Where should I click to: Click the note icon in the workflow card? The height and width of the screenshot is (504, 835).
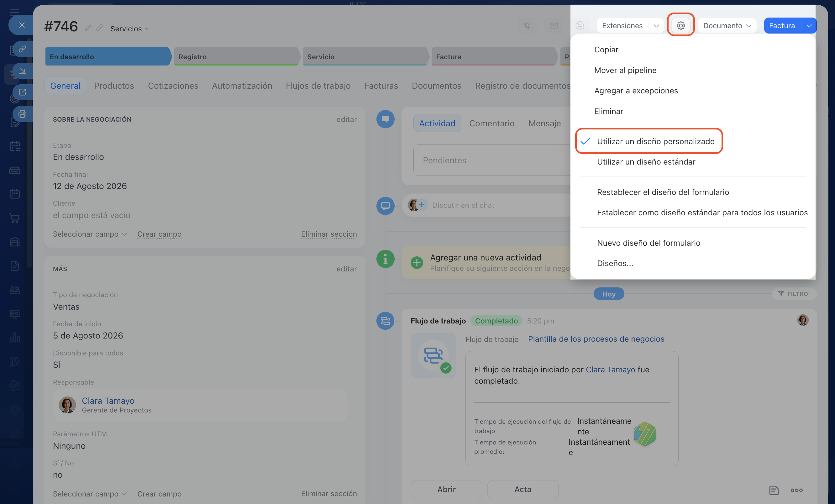point(774,490)
